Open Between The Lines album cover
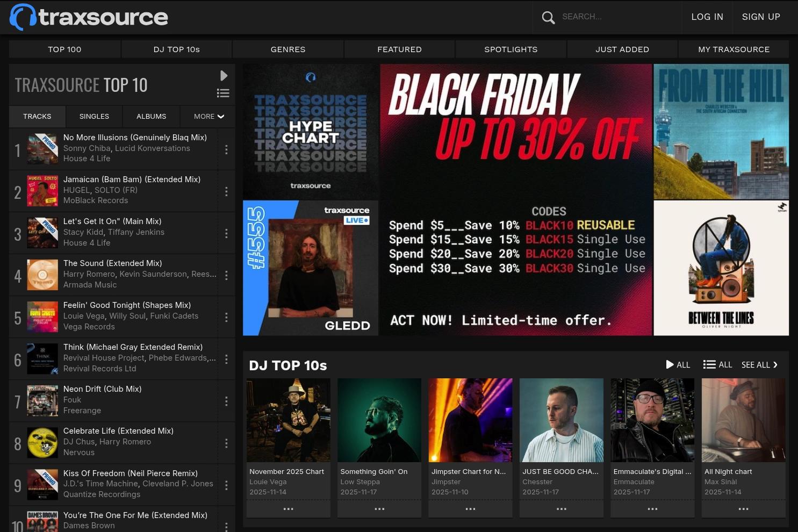The width and height of the screenshot is (798, 532). click(x=721, y=268)
